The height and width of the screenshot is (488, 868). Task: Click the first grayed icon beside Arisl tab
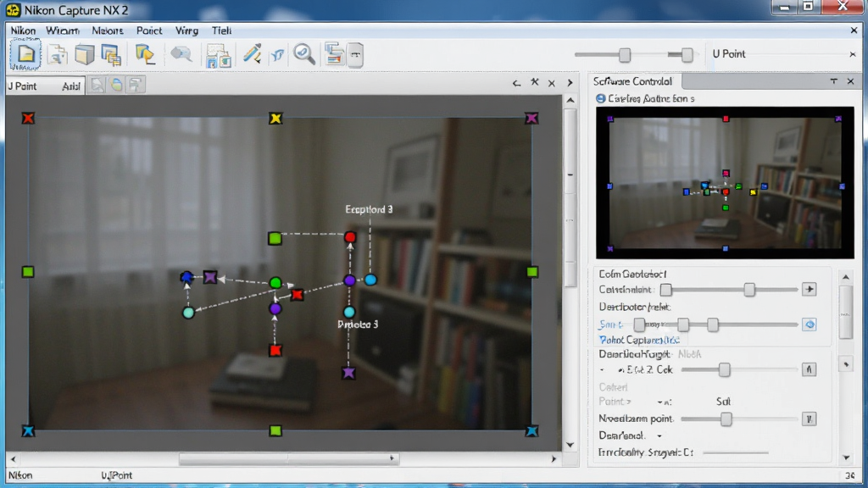click(x=97, y=85)
